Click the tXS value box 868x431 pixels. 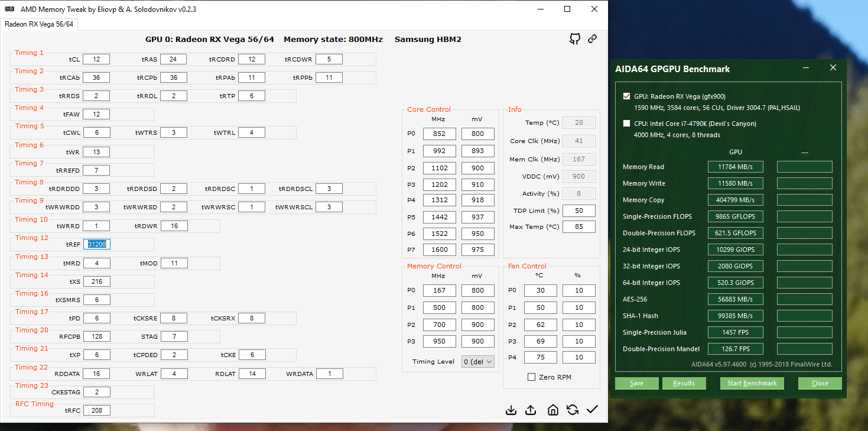[x=96, y=281]
